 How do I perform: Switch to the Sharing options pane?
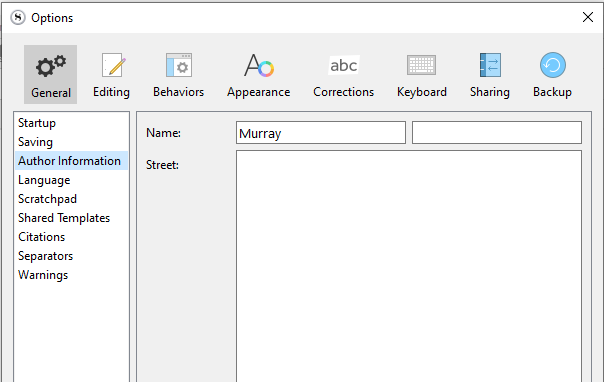[x=490, y=74]
